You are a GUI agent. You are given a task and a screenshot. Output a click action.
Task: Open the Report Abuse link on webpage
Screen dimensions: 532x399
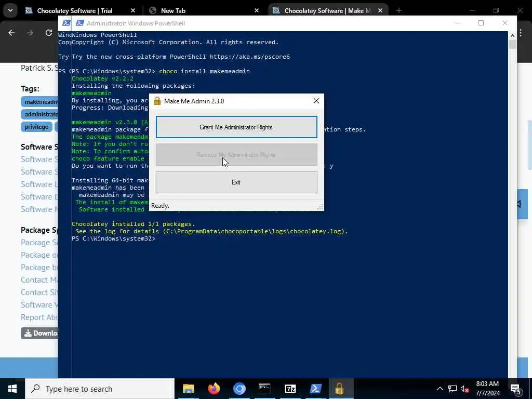click(x=39, y=317)
